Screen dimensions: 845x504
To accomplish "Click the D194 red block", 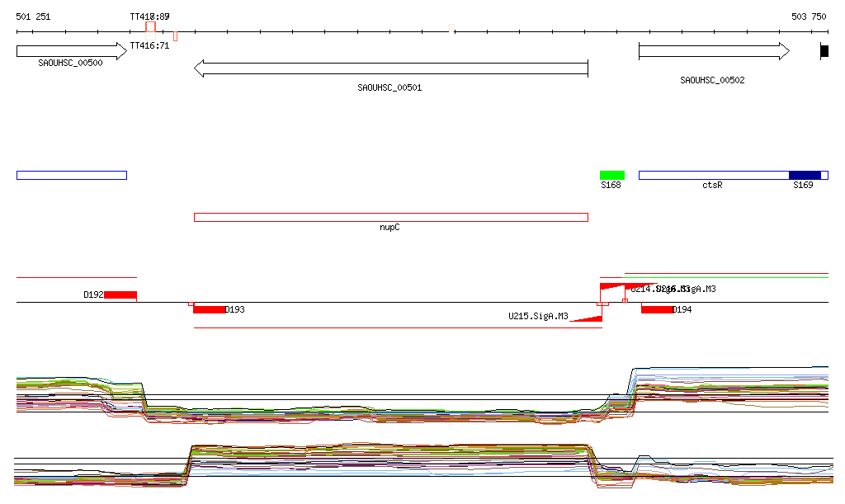I will [x=657, y=309].
